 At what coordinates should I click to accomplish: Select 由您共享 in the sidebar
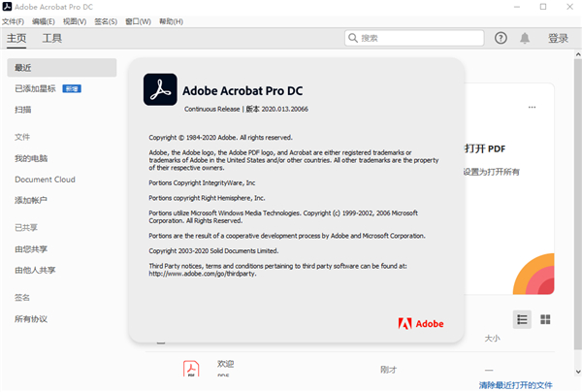pyautogui.click(x=31, y=249)
